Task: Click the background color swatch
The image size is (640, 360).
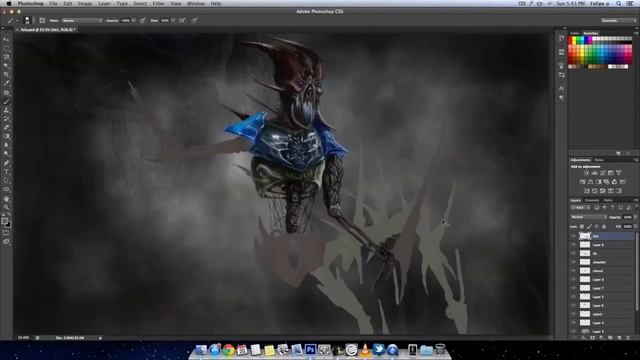Action: [x=9, y=224]
